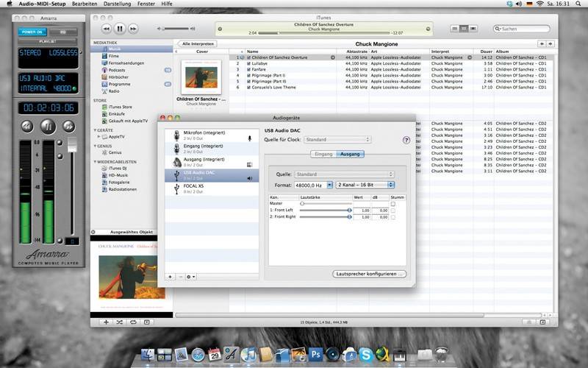Select the Ausgang (integriert) speaker device
Screen dimensions: 588x368
[212, 162]
